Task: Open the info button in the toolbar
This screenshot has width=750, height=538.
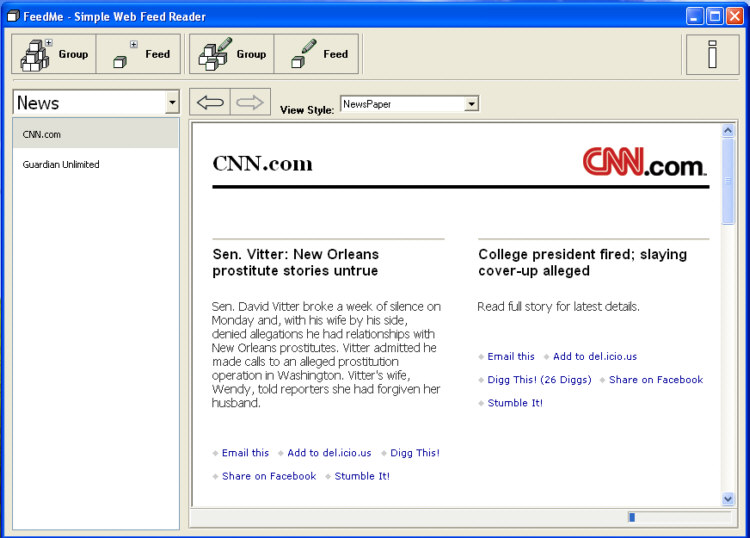Action: pyautogui.click(x=712, y=54)
